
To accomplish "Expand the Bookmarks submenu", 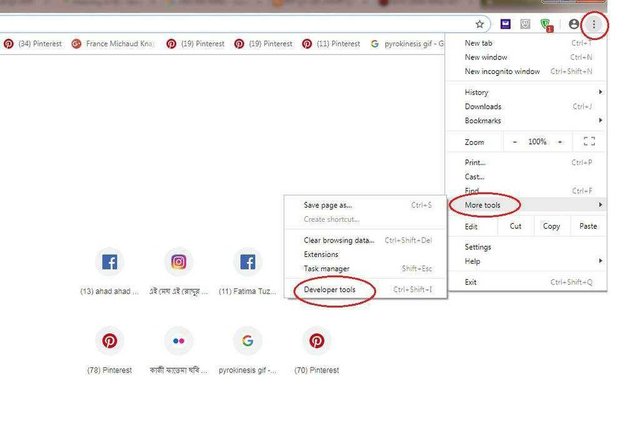I will tap(526, 120).
